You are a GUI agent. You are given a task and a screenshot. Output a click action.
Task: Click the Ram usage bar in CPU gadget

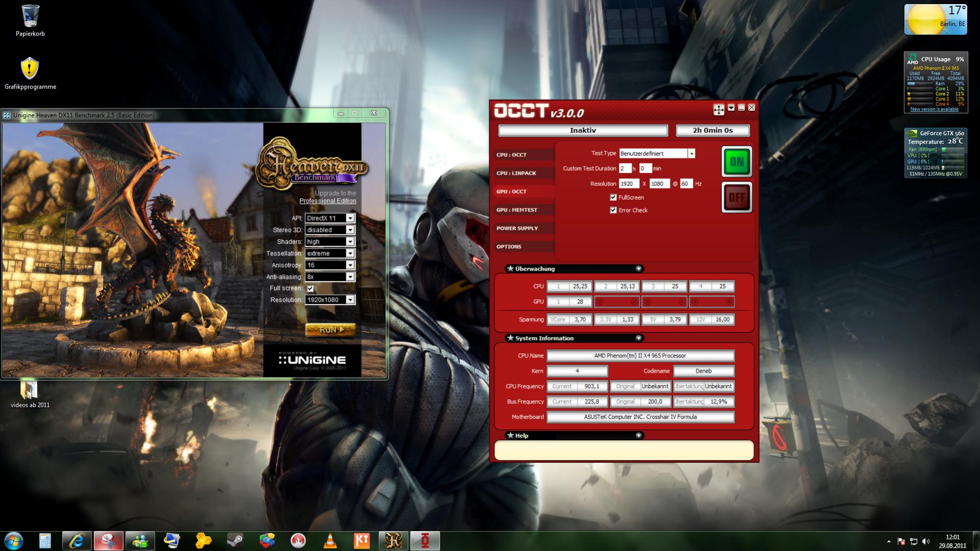click(x=920, y=84)
